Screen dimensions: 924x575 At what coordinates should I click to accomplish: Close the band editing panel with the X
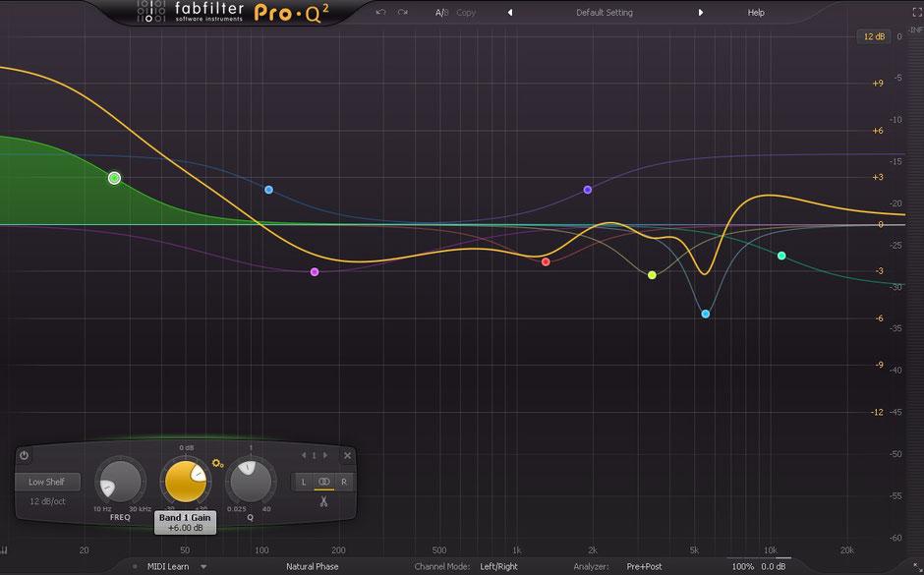pos(348,455)
